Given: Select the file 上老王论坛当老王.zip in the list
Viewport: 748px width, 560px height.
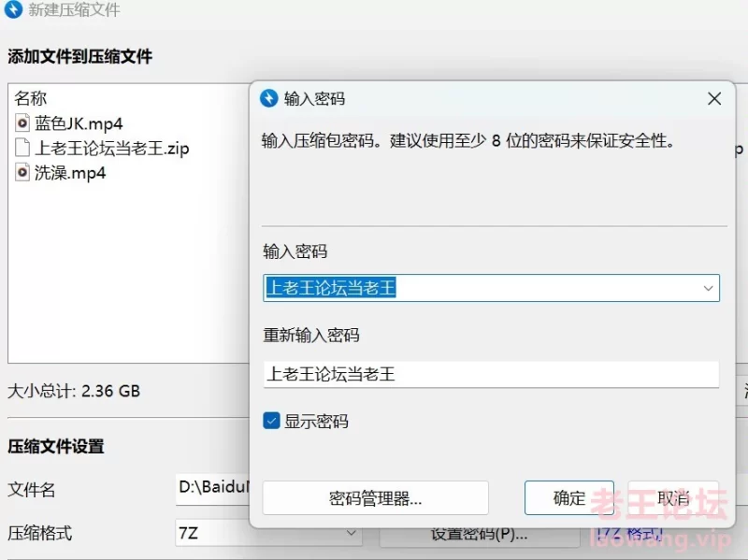Looking at the screenshot, I should (x=112, y=149).
